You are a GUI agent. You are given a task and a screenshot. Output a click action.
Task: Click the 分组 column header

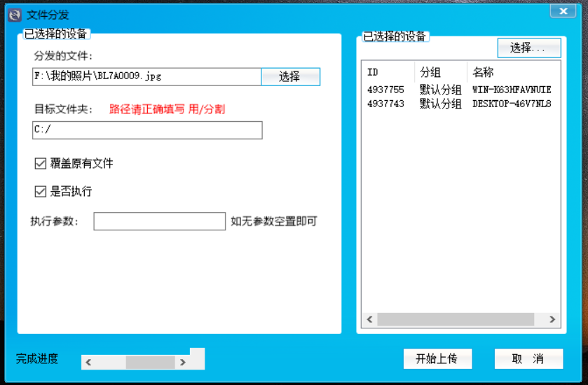tap(440, 72)
